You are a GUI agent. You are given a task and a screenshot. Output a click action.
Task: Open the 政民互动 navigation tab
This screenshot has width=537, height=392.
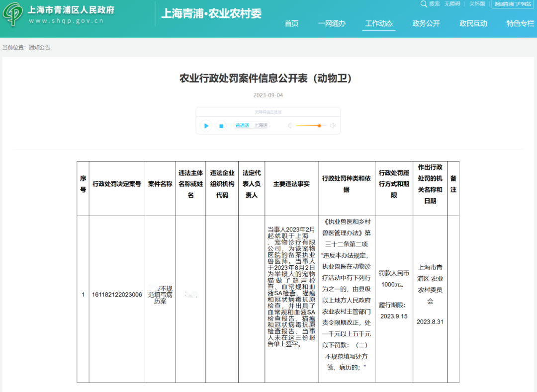[x=473, y=23]
